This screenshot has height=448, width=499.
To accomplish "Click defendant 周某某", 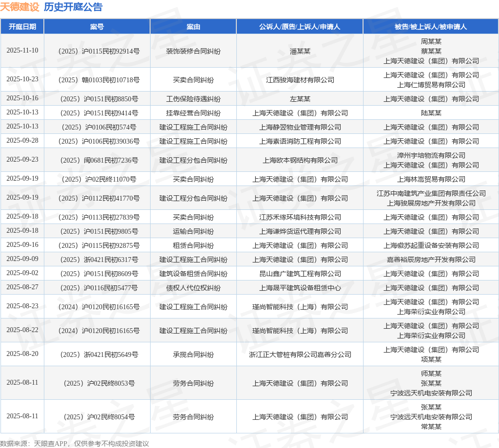I will pos(431,41).
